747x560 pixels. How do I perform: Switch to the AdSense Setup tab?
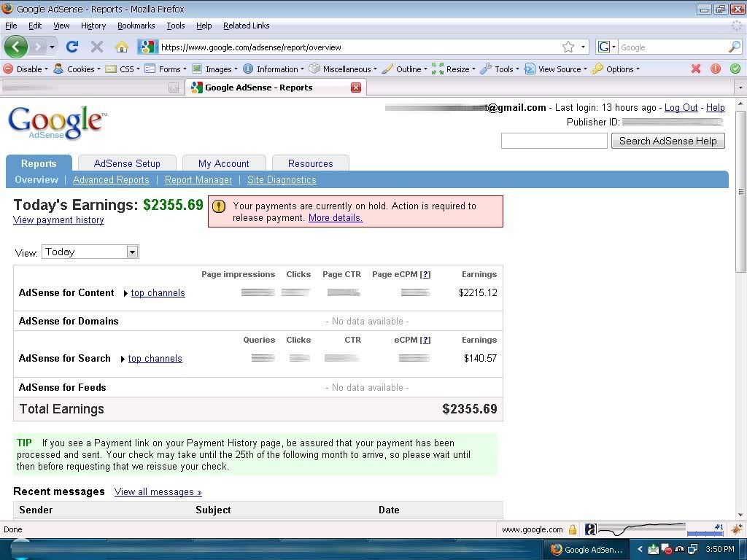(127, 163)
